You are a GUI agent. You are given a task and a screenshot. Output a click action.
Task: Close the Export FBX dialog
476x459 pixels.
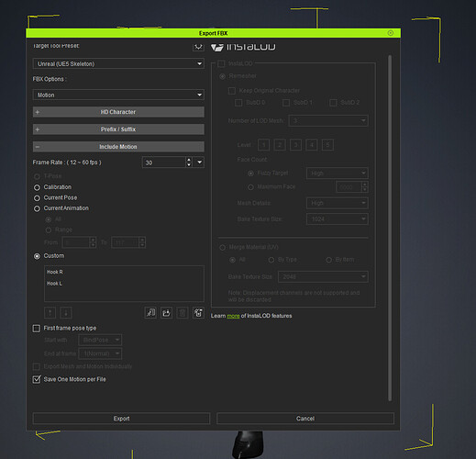coord(391,33)
